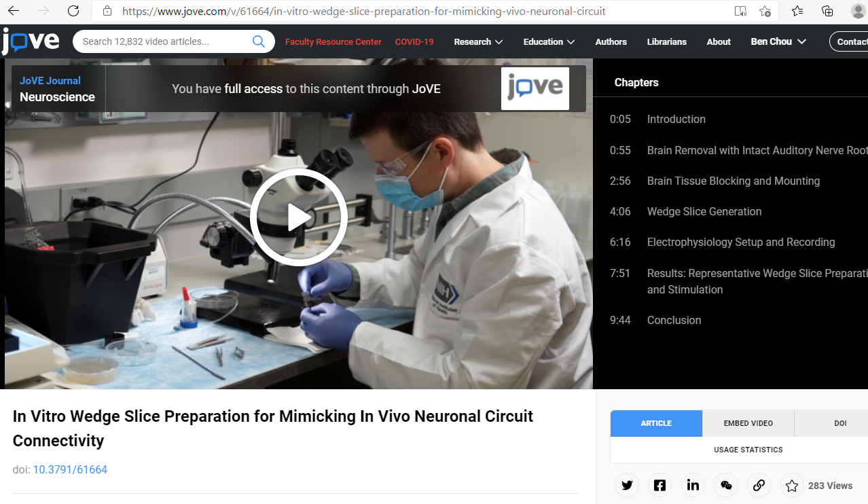Open Ben Chou account dropdown
This screenshot has height=504, width=868.
pyautogui.click(x=778, y=41)
